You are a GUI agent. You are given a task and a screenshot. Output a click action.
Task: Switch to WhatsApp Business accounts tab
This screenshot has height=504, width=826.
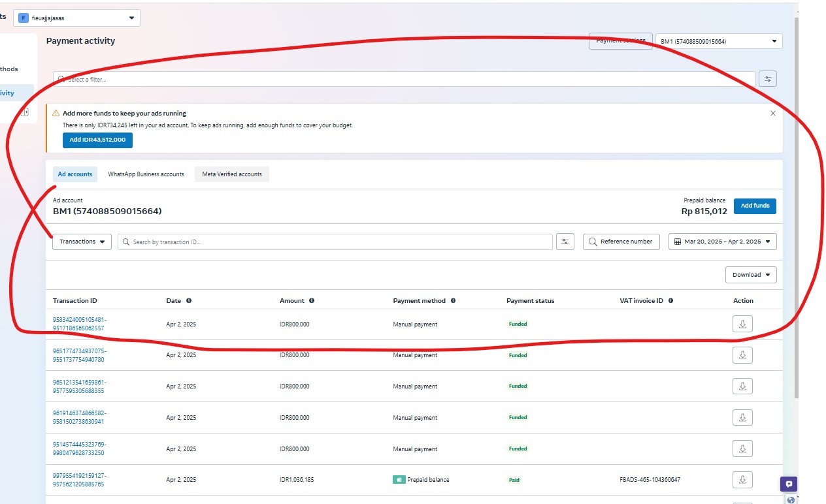pyautogui.click(x=146, y=174)
